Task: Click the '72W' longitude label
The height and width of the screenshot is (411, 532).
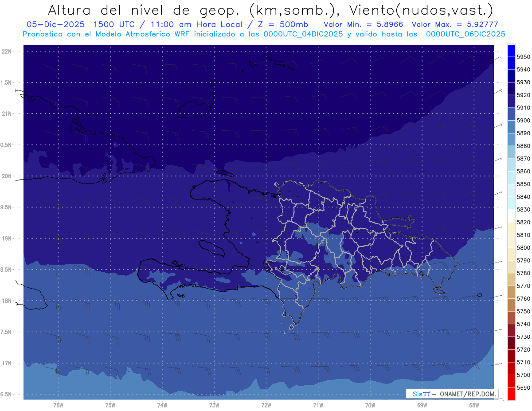Action: click(x=266, y=405)
